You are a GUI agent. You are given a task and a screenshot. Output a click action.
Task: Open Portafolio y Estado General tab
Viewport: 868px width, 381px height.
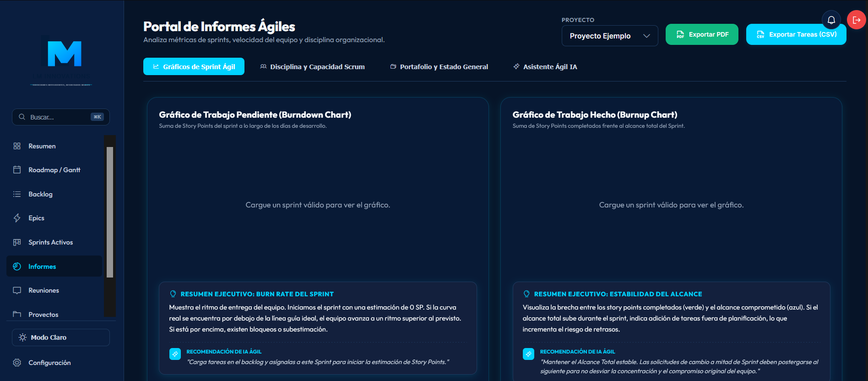(x=439, y=66)
